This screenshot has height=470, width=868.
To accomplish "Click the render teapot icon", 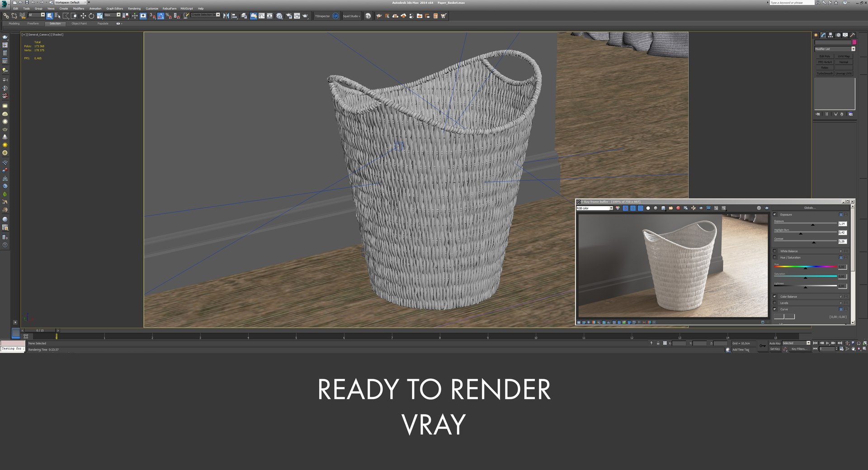I will click(305, 16).
